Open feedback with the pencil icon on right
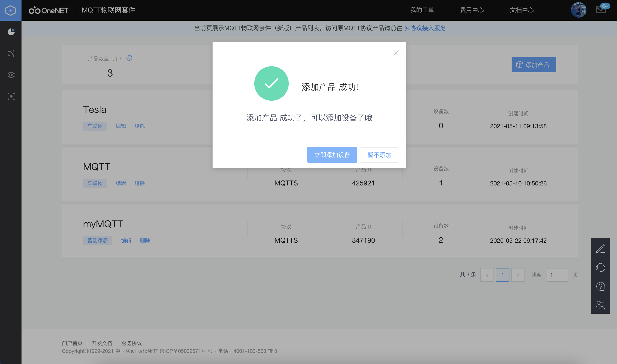 [x=601, y=249]
